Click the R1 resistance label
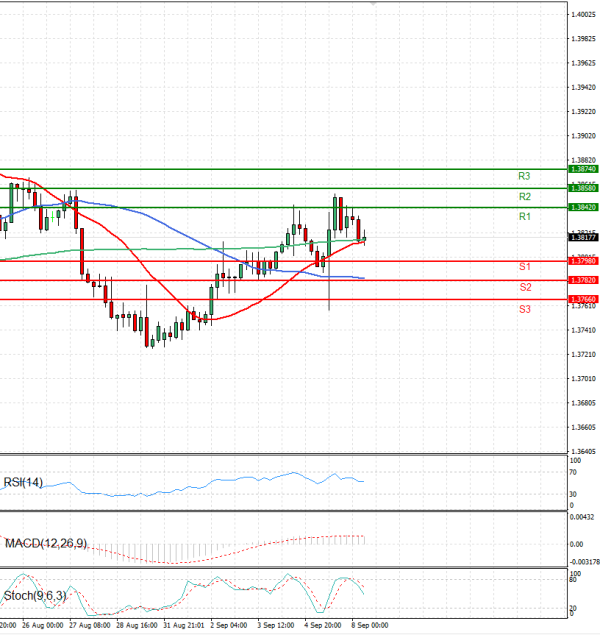Viewport: 600px width, 635px height. coord(525,217)
